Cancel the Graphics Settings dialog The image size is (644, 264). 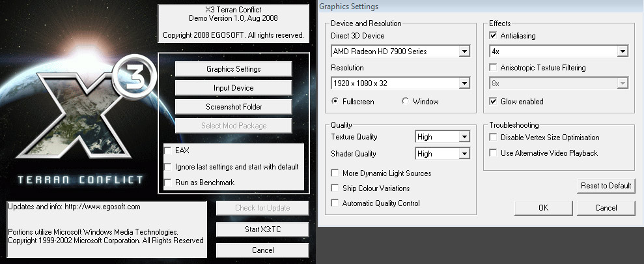[606, 208]
